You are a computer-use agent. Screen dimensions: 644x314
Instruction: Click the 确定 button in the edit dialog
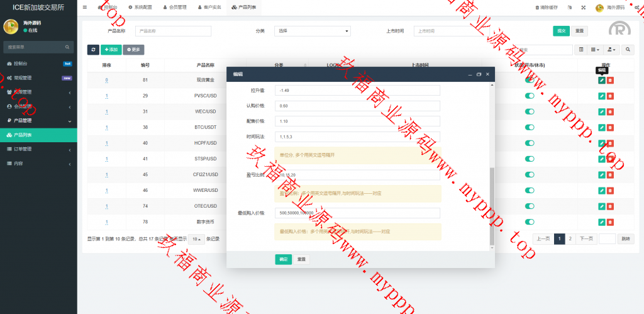283,259
